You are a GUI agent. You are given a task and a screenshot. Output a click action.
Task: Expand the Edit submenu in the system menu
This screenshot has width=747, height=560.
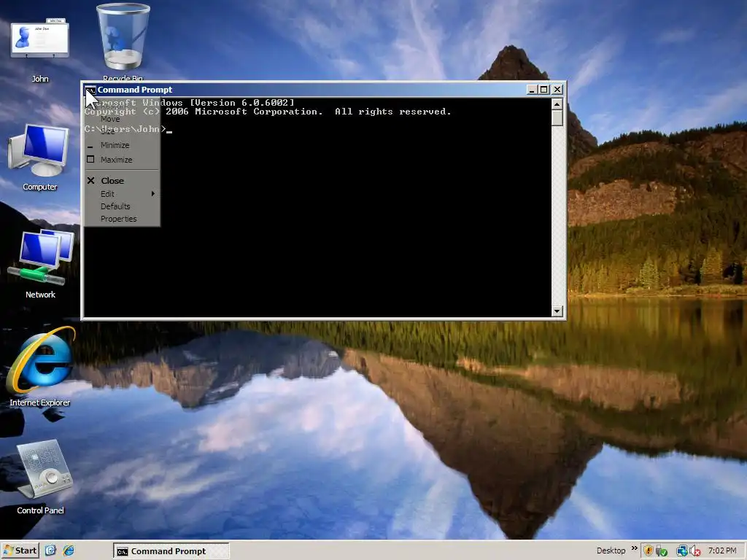(x=122, y=194)
